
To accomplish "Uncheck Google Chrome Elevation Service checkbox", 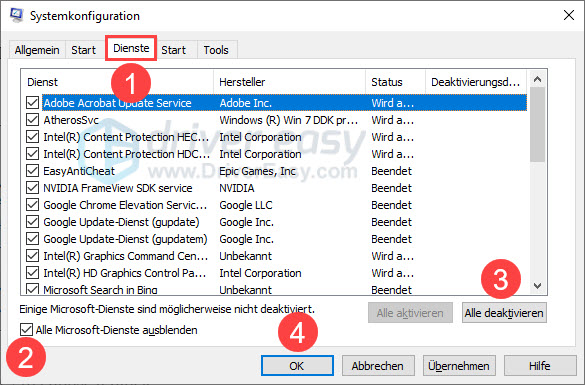I will [x=32, y=205].
